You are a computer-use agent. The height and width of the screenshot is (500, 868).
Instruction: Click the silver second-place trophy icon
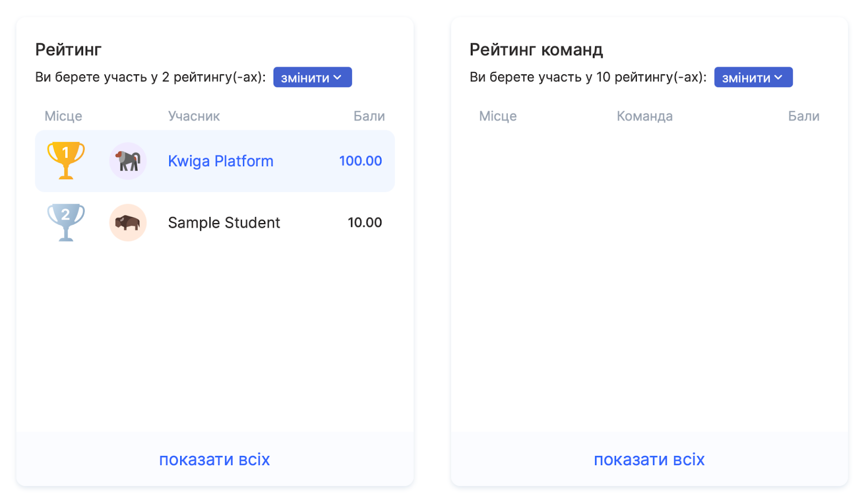point(66,222)
